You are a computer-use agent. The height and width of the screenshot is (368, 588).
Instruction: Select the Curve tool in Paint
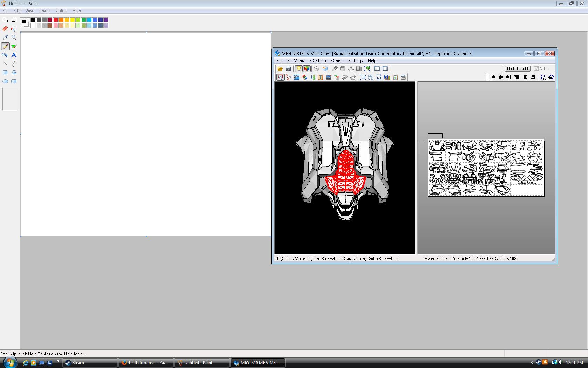pyautogui.click(x=14, y=64)
